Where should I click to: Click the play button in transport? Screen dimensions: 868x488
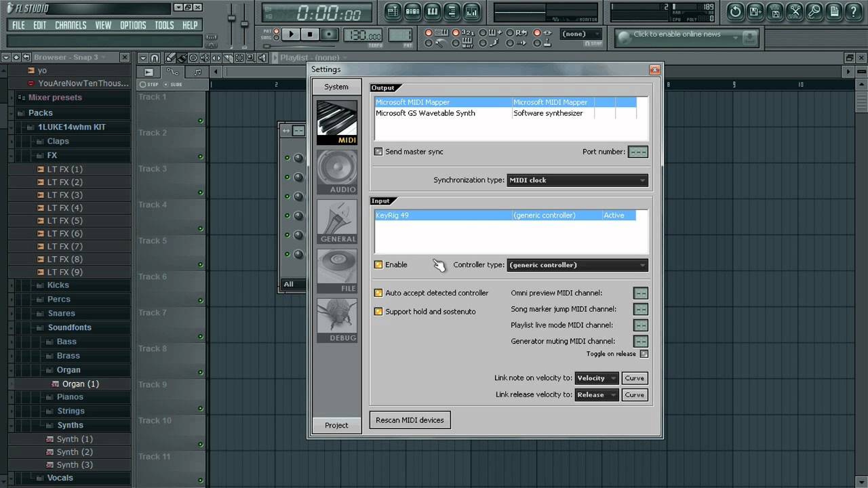pos(291,34)
